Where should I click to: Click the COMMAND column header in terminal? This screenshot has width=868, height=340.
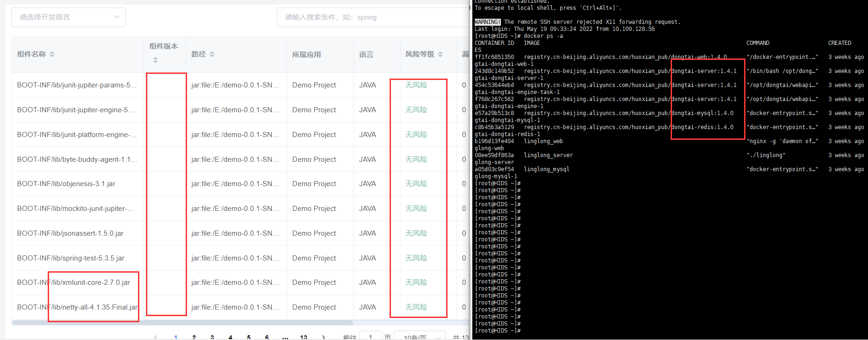click(758, 43)
